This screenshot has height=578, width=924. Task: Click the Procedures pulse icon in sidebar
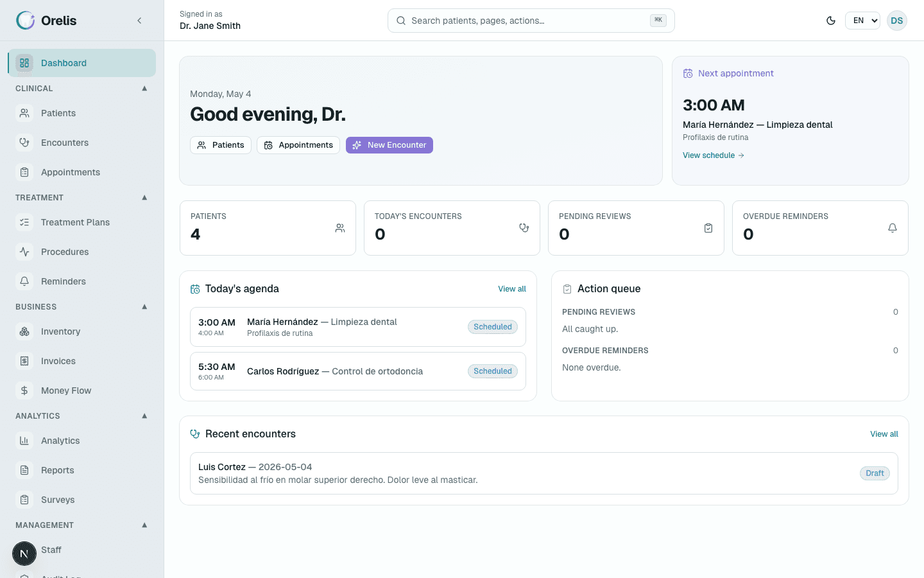(x=24, y=252)
